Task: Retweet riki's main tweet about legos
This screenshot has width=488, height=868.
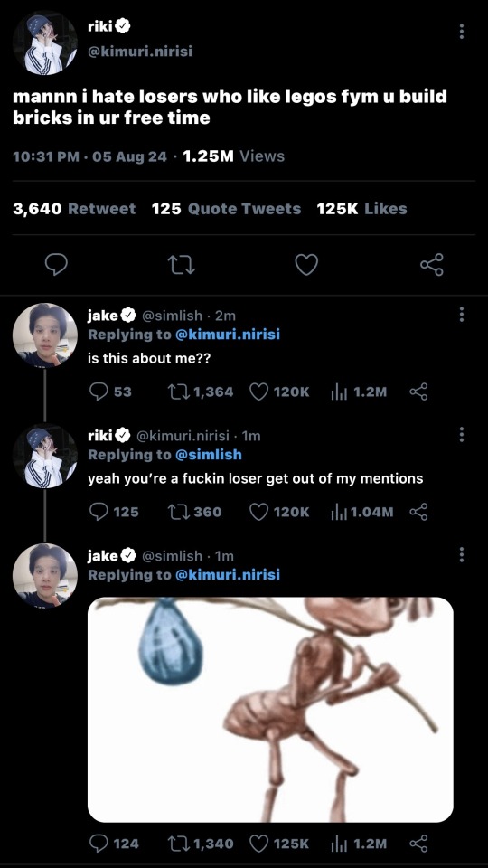Action: [182, 265]
